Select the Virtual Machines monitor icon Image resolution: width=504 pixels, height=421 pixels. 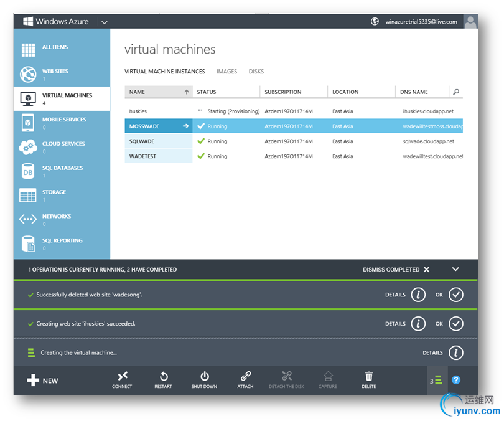tap(28, 99)
